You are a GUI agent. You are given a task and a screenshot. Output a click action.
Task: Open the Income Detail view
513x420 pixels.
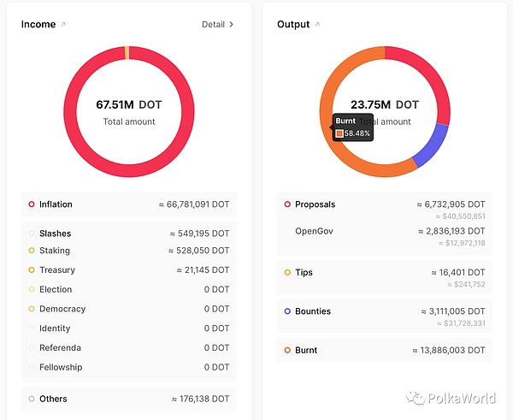click(x=217, y=25)
